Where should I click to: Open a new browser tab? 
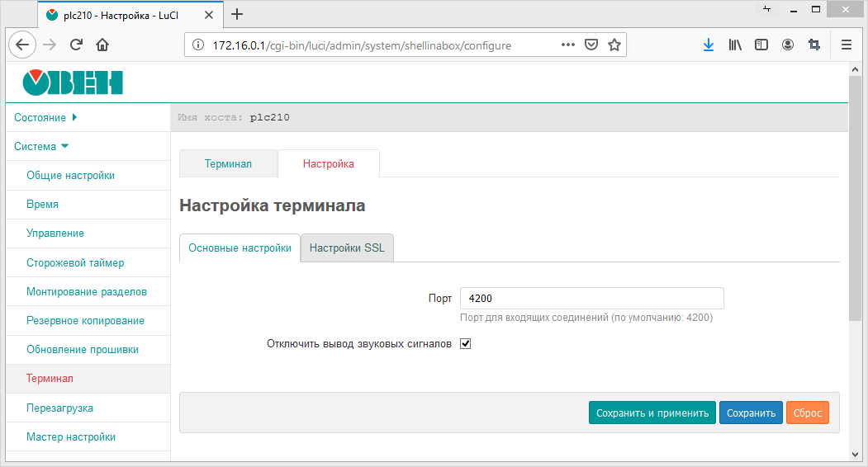pos(237,14)
